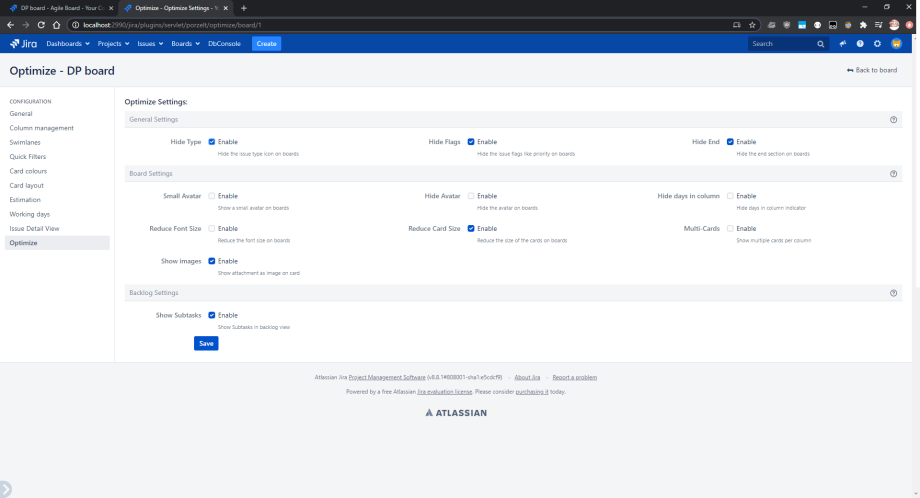Open Project Management Software footer link
This screenshot has width=920, height=498.
[x=387, y=378]
